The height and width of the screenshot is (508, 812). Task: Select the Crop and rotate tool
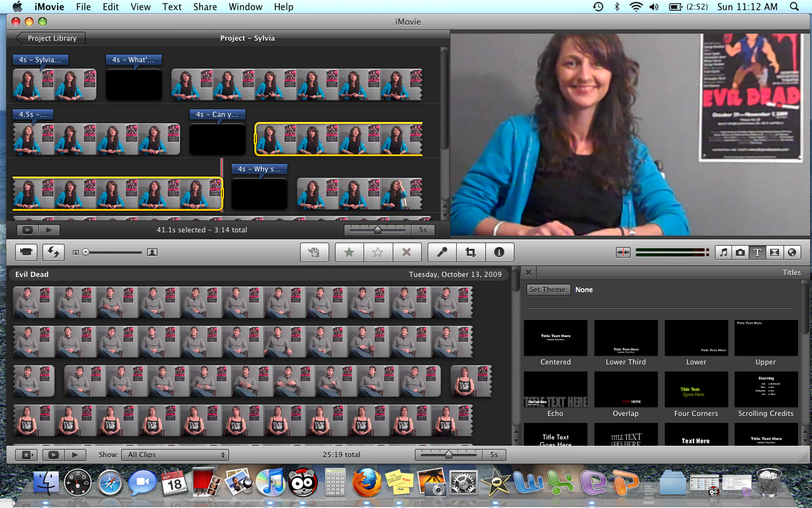[x=470, y=252]
